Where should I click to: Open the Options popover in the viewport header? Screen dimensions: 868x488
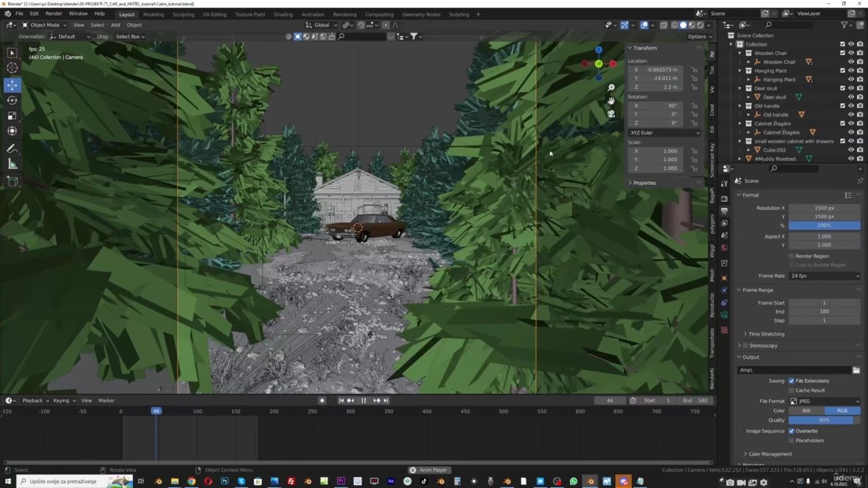point(697,37)
